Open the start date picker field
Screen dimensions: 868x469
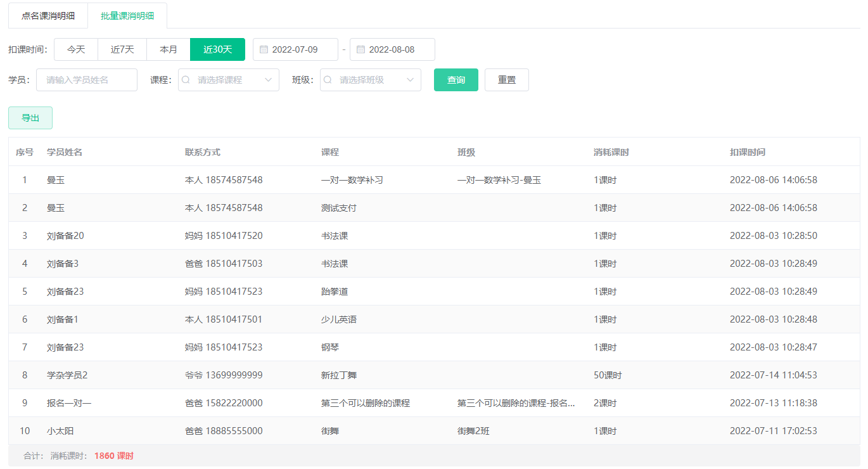[298, 49]
